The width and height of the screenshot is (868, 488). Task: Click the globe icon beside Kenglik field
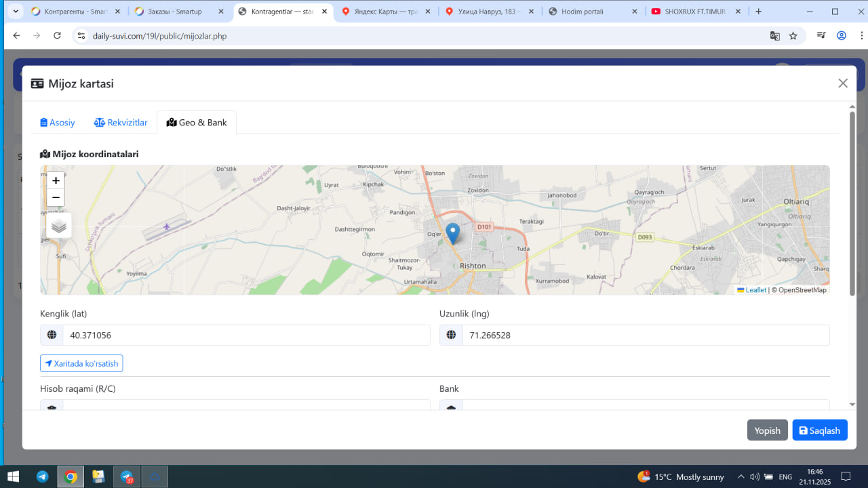52,335
